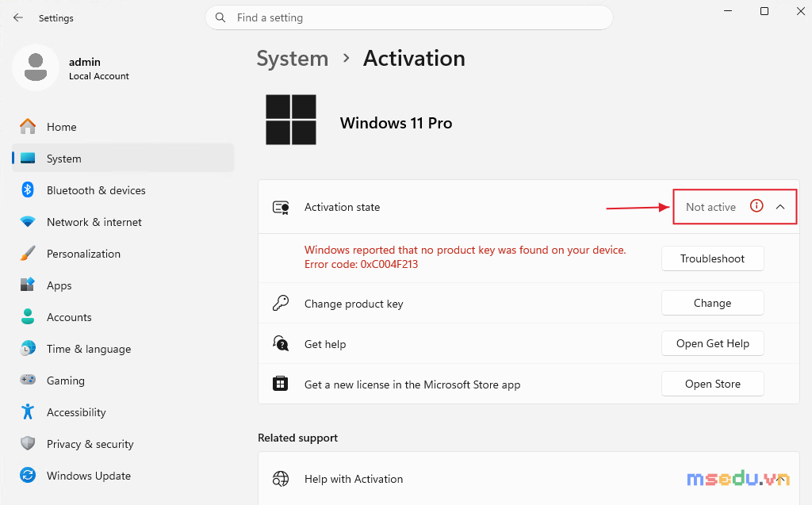The image size is (812, 505).
Task: Minimize the Settings window
Action: coord(728,11)
